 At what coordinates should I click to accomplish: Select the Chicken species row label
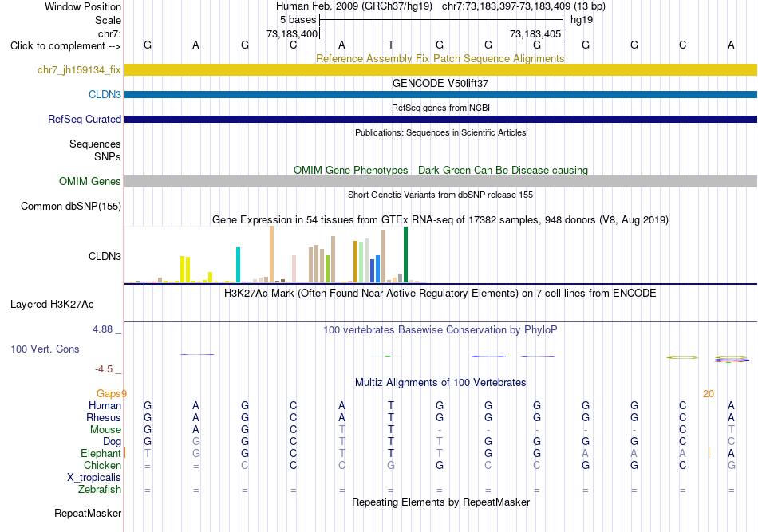102,465
